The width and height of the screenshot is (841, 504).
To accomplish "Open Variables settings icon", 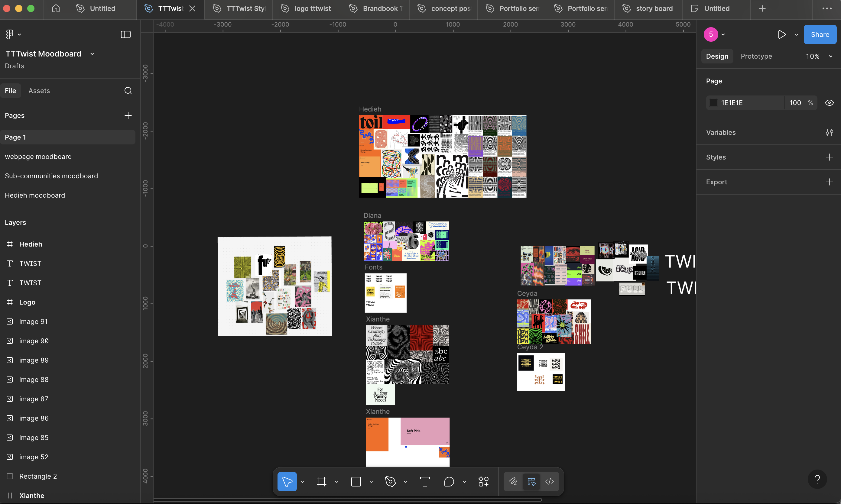I will point(829,132).
